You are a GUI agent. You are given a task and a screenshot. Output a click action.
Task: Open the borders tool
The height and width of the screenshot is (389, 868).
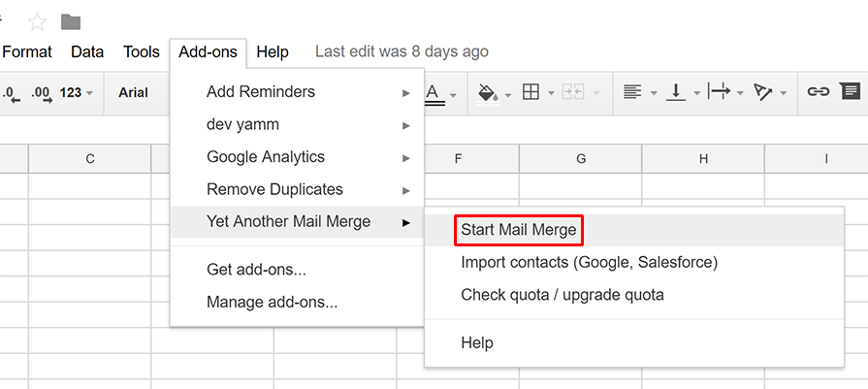pyautogui.click(x=530, y=92)
